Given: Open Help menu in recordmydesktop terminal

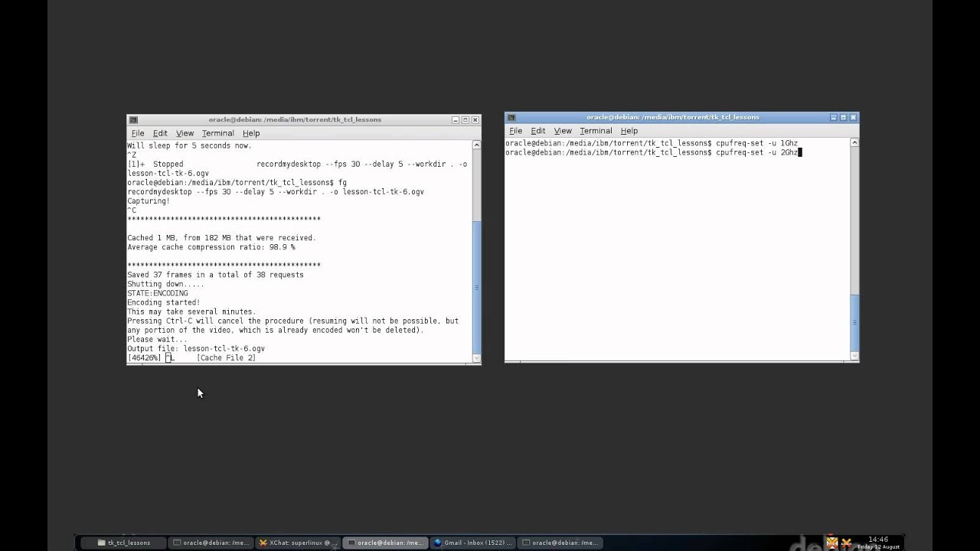Looking at the screenshot, I should [x=251, y=133].
